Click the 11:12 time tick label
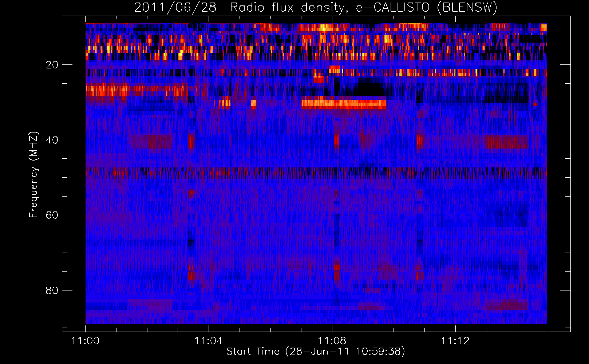The image size is (589, 364). [x=455, y=341]
